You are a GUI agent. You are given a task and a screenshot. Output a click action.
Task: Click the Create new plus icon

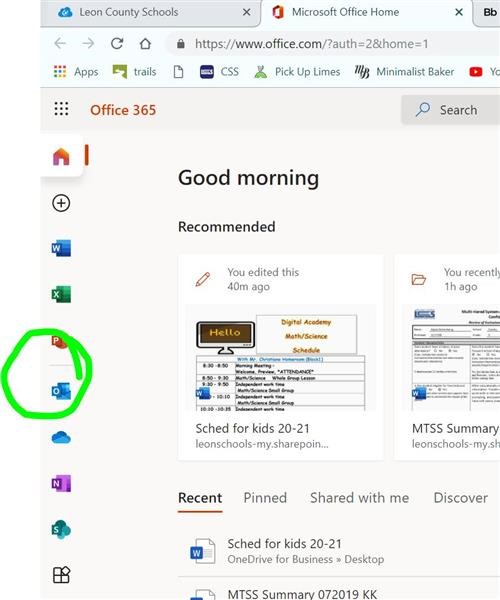61,203
